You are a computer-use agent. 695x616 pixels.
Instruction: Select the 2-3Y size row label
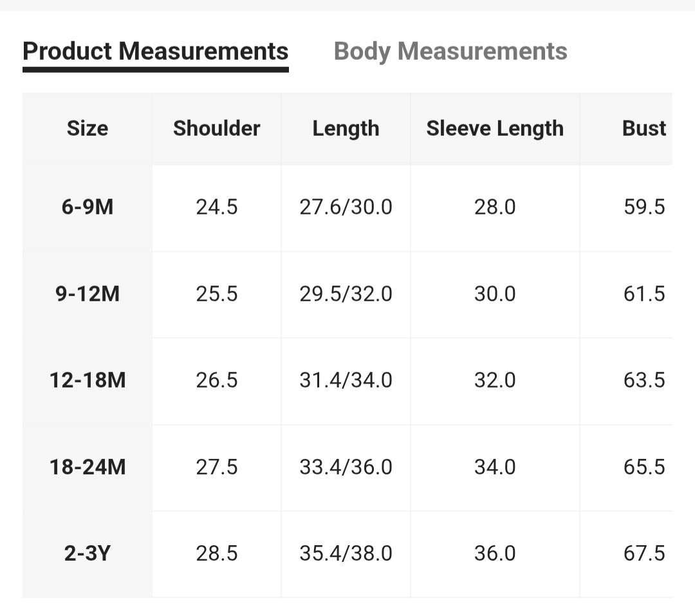(88, 554)
